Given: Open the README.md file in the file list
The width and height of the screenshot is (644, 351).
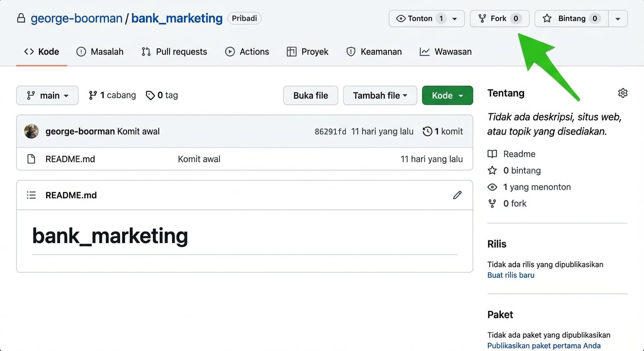Looking at the screenshot, I should click(70, 159).
